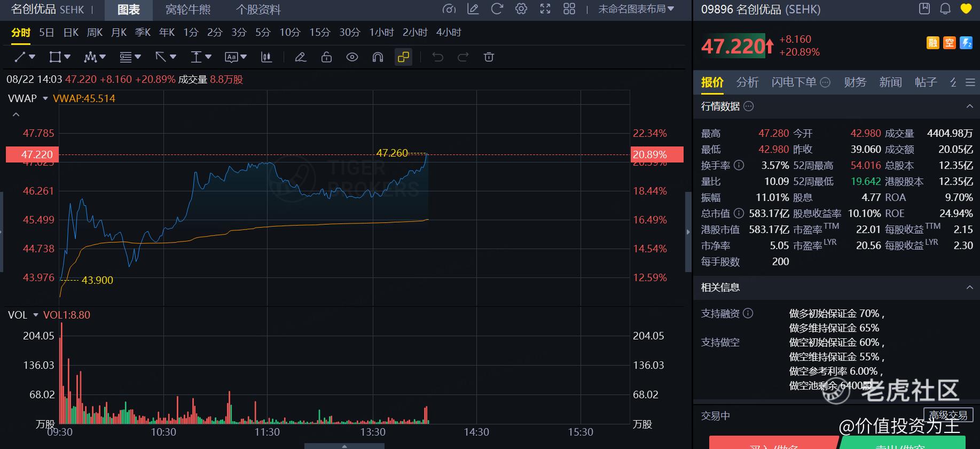Toggle the yellow heart watchlist favorite
Image resolution: width=980 pixels, height=449 pixels.
coord(966,9)
